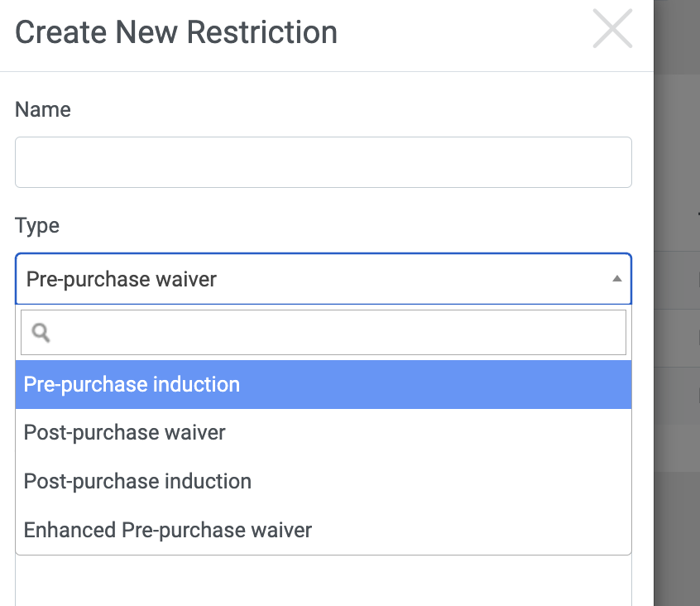Click the Name field label

coord(43,110)
